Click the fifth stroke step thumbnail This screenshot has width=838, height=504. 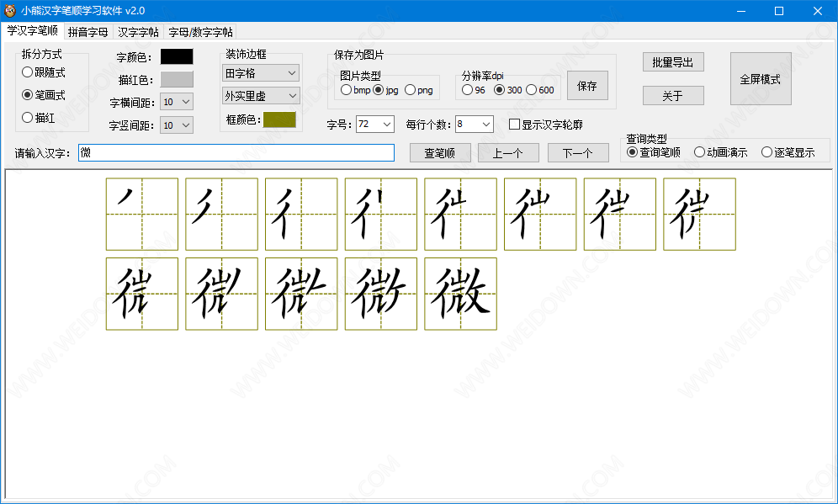pyautogui.click(x=461, y=215)
